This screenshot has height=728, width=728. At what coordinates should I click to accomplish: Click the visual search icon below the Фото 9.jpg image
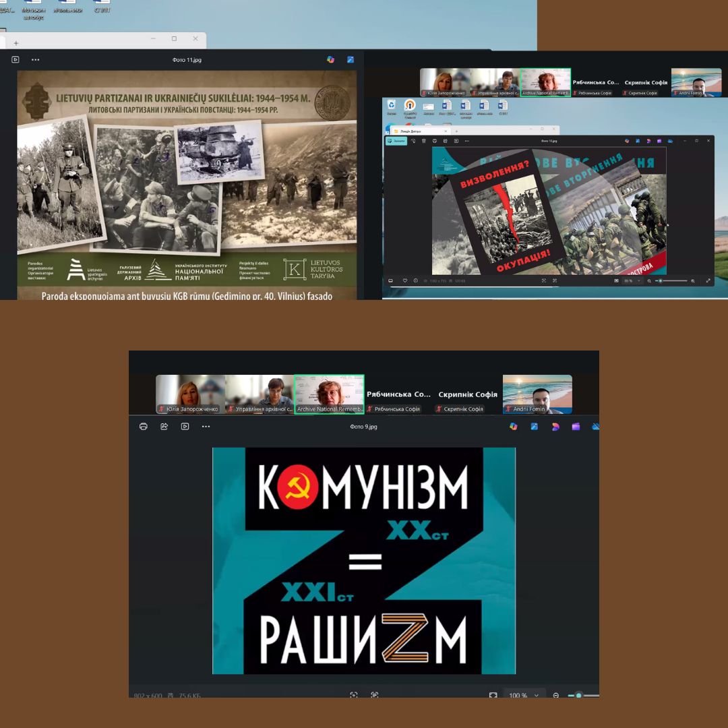click(x=354, y=695)
